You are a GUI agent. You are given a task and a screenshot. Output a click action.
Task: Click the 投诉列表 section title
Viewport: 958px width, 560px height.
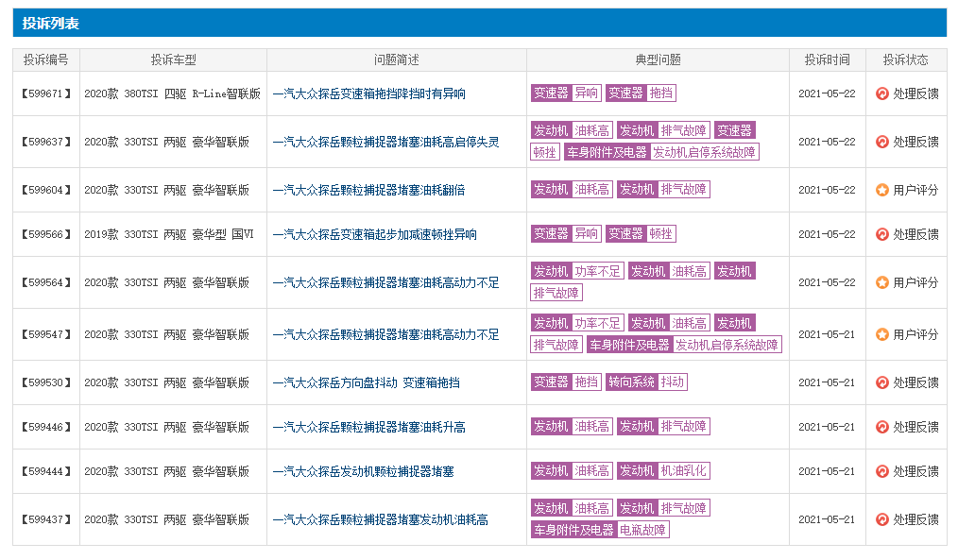(x=51, y=24)
